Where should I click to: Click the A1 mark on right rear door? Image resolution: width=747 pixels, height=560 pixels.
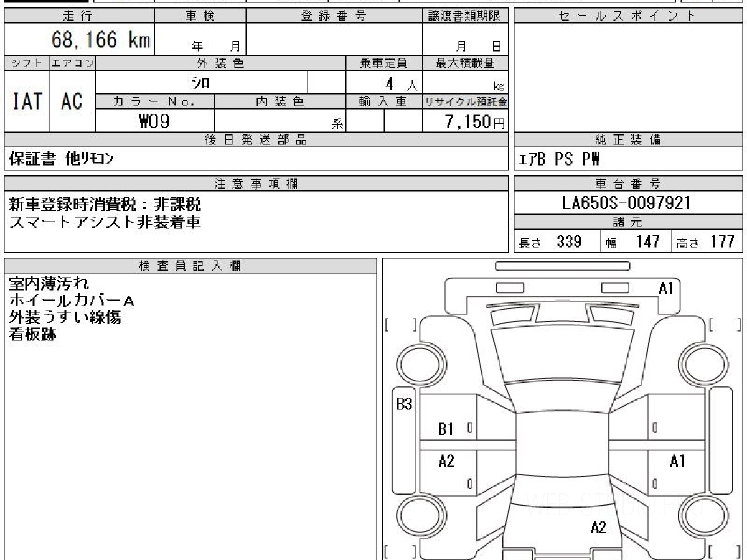(677, 461)
